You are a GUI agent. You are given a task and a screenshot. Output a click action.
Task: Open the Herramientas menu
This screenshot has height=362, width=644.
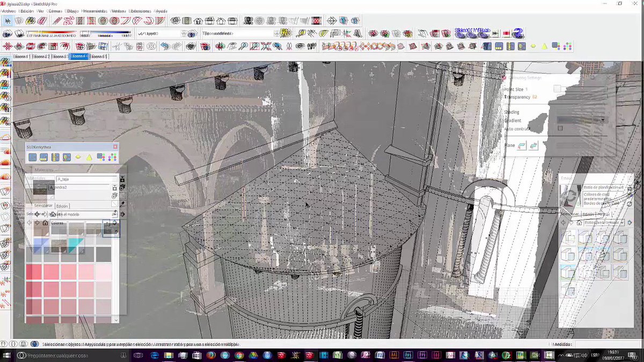tap(94, 11)
